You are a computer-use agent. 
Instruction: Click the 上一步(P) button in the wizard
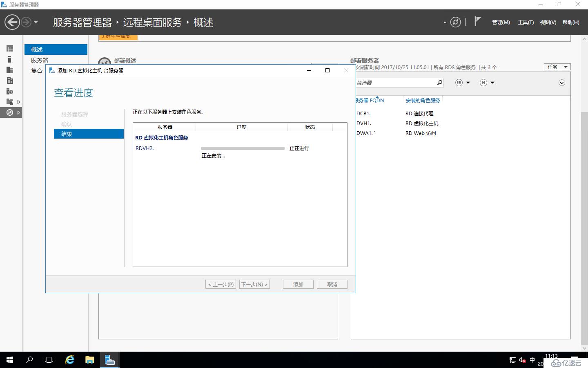coord(220,284)
